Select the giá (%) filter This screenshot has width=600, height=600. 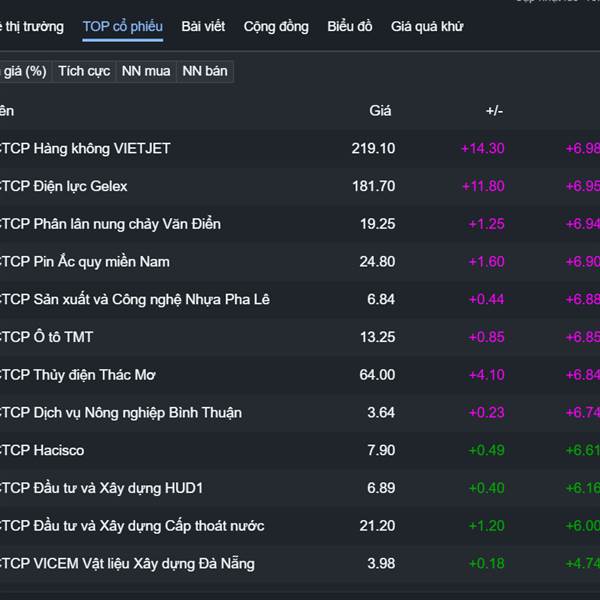(x=25, y=71)
